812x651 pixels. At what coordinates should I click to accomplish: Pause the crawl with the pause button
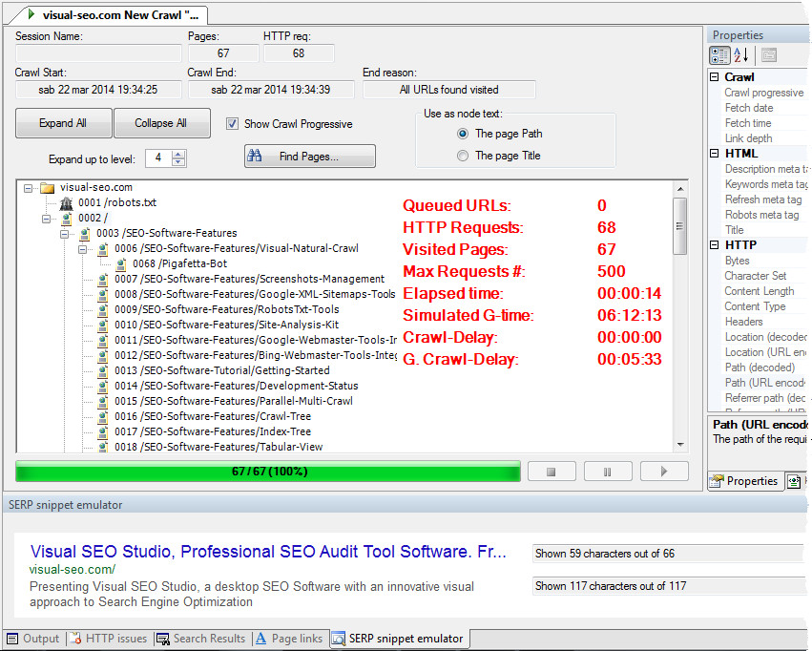pos(608,472)
